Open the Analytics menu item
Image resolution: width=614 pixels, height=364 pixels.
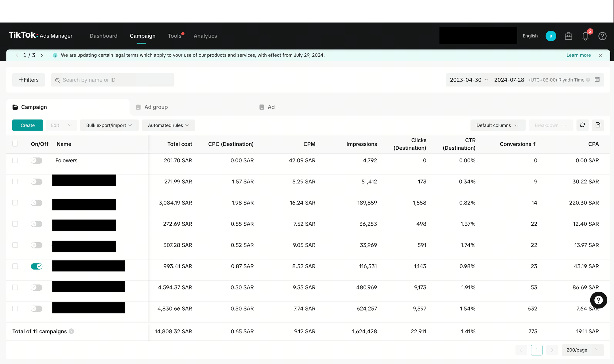click(x=205, y=36)
